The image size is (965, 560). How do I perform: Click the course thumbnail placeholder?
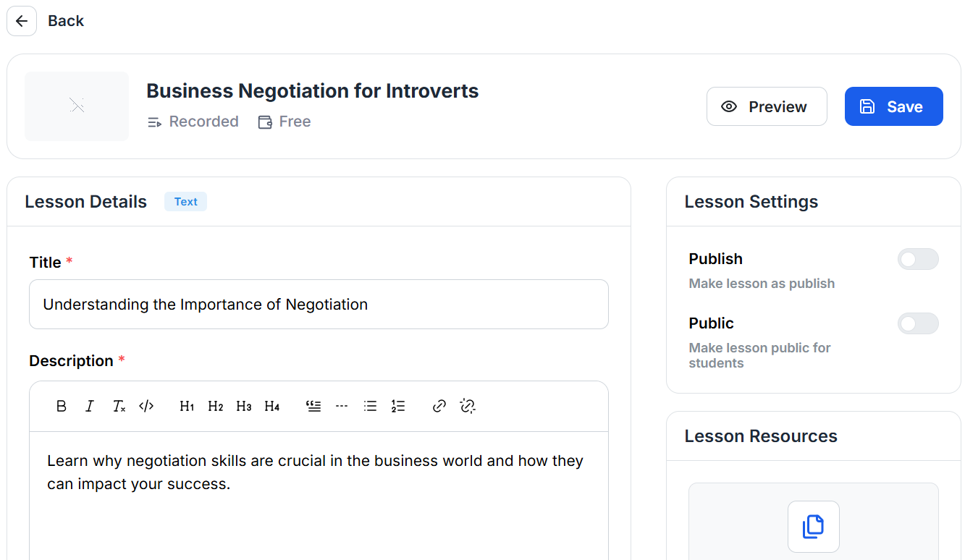[77, 106]
